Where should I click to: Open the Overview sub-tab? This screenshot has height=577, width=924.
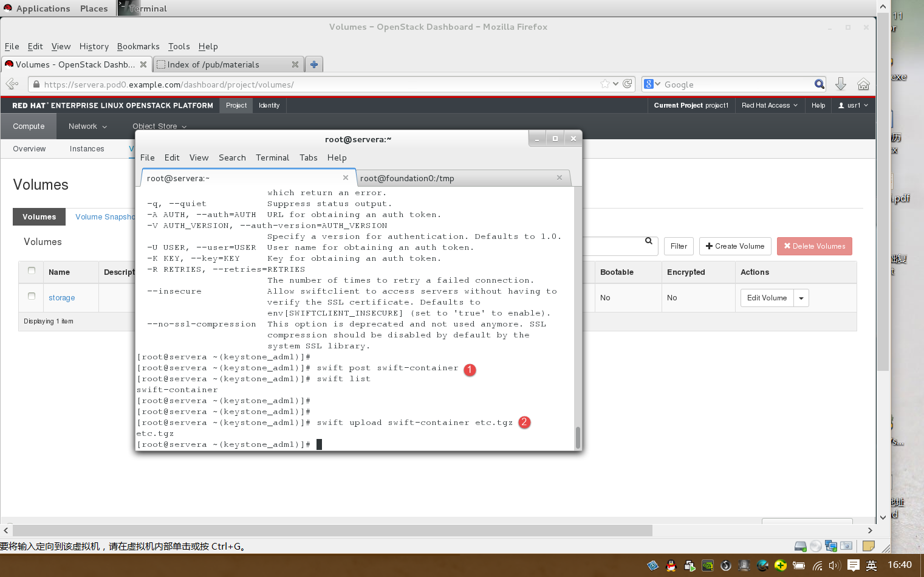[x=29, y=149]
